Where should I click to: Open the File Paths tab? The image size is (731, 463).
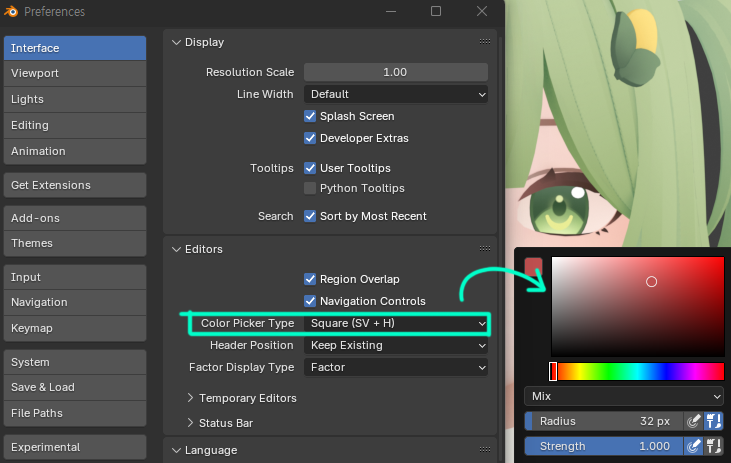point(75,413)
